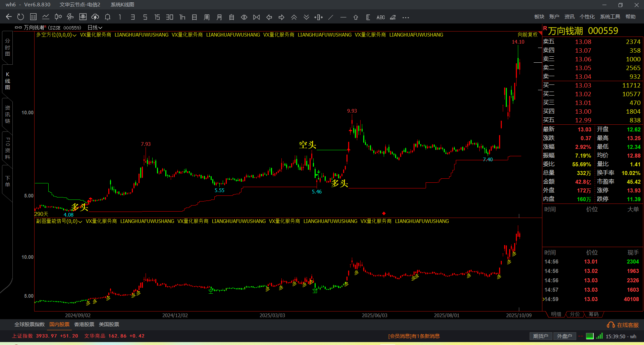644x345 pixels.
Task: Click the back arrow toolbar icon
Action: click(x=9, y=17)
